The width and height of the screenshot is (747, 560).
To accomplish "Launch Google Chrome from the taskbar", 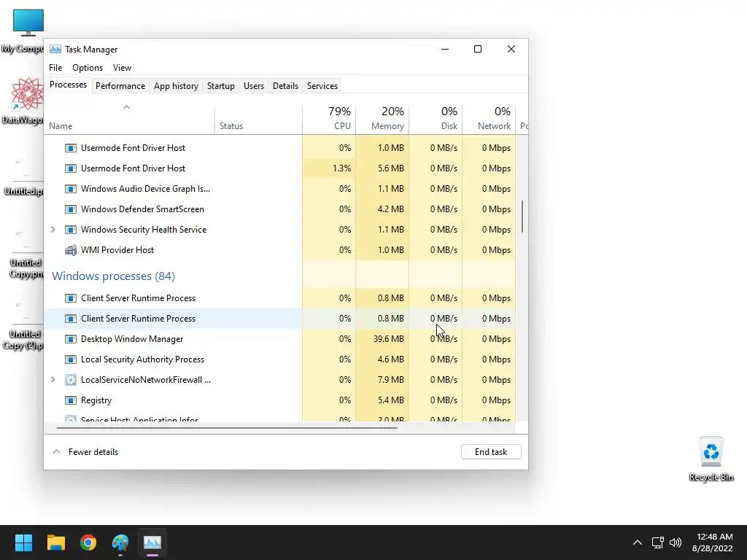I will click(x=88, y=542).
